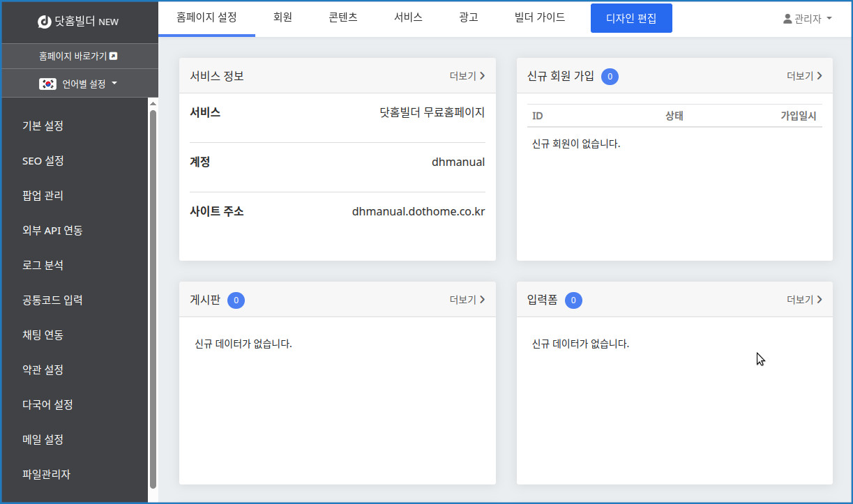Image resolution: width=853 pixels, height=504 pixels.
Task: Go to 파일관리자 in sidebar
Action: point(46,475)
